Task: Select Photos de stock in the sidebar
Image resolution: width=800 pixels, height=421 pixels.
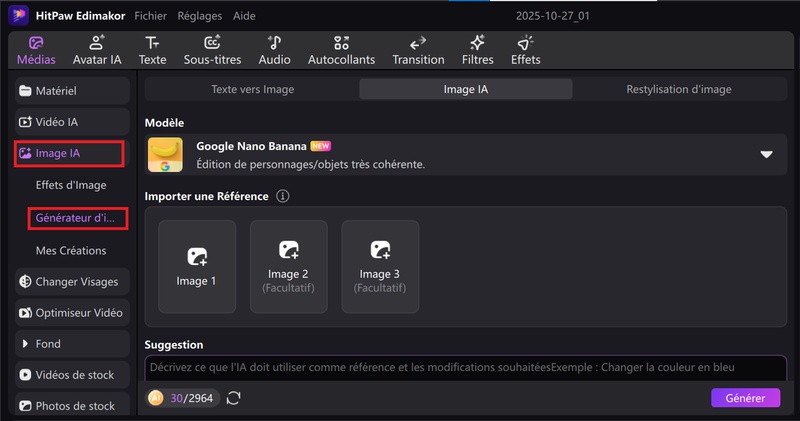Action: [72, 406]
